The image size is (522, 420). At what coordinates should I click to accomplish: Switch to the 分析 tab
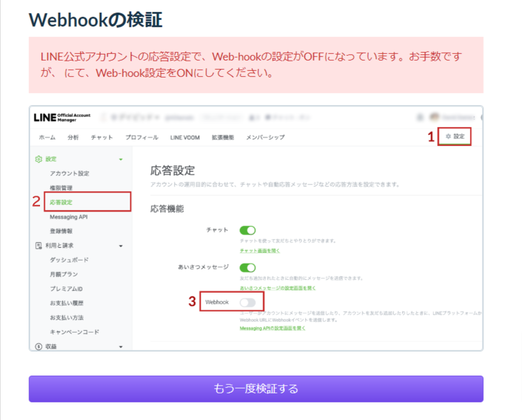[73, 138]
